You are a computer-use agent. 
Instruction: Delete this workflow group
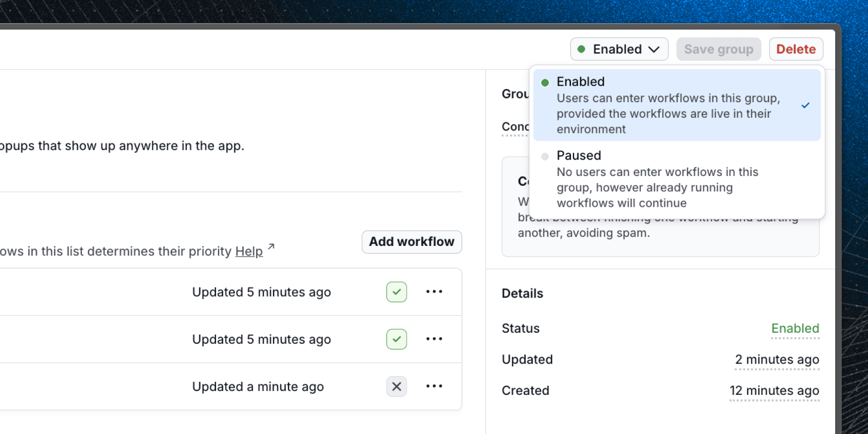pyautogui.click(x=796, y=49)
